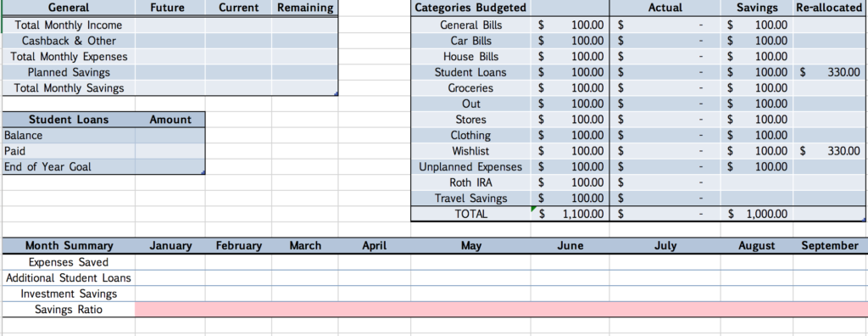Click the Paid amount cell
The width and height of the screenshot is (868, 336).
[x=170, y=151]
